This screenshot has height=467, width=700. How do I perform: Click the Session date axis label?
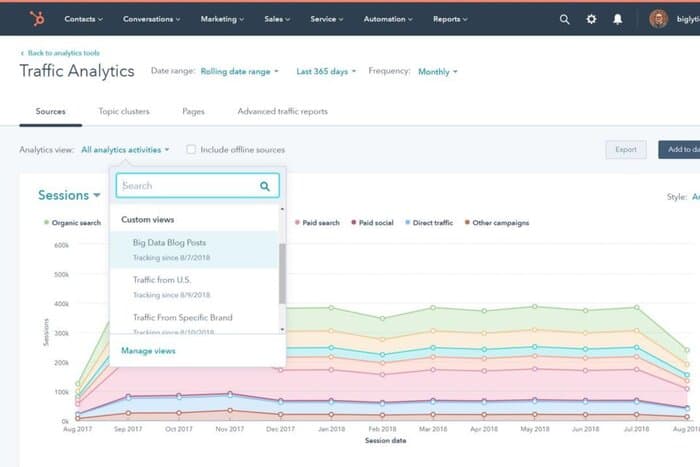[x=386, y=441]
